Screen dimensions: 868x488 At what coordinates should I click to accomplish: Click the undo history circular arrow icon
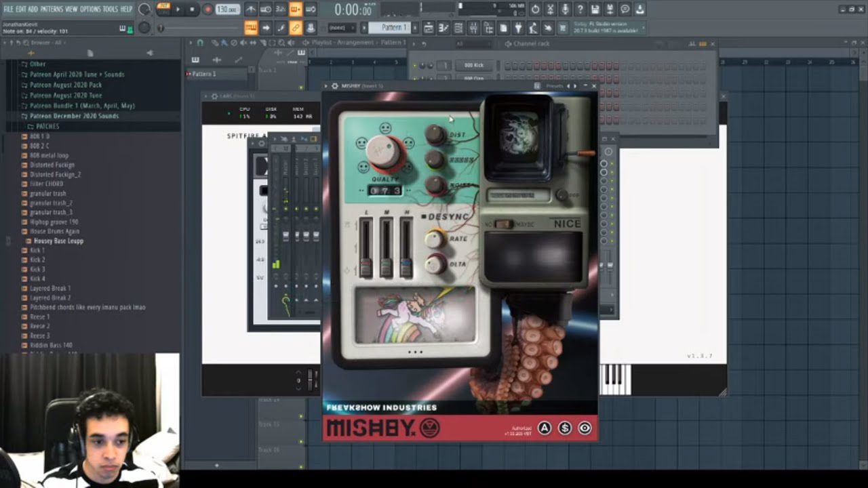(x=536, y=9)
